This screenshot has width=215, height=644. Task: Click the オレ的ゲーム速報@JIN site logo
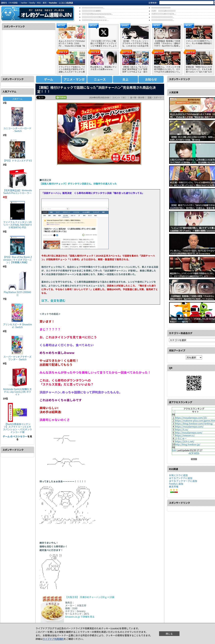tap(38, 14)
